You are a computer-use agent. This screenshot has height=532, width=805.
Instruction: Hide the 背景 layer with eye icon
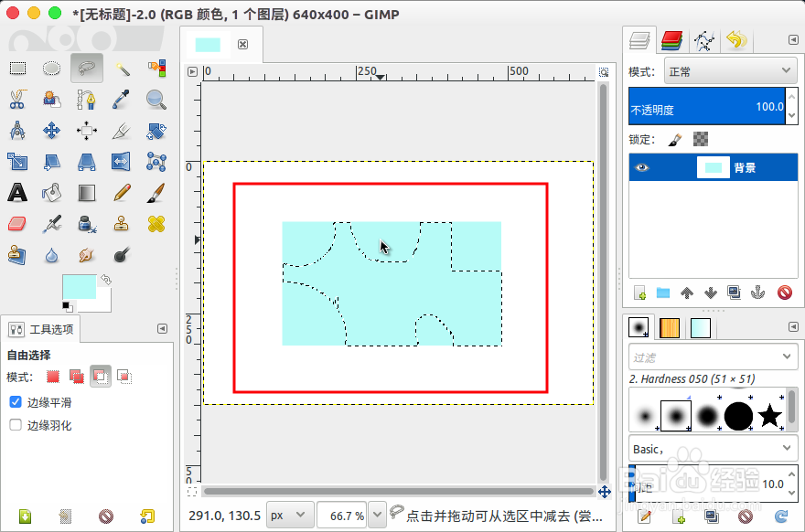(642, 168)
